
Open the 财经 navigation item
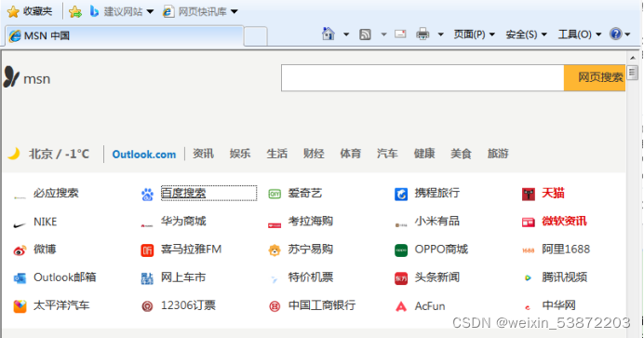(314, 154)
